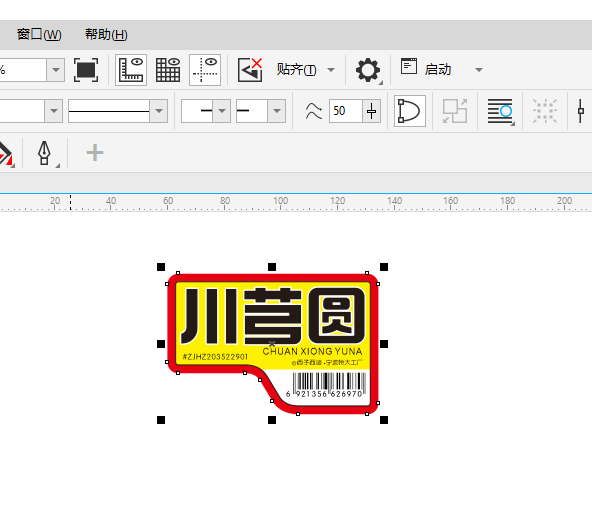Open the 贴齐(T) snap-to dropdown
This screenshot has width=592, height=505.
[305, 70]
